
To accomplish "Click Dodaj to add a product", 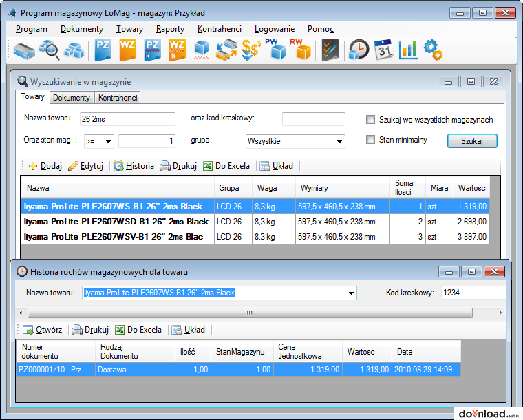I will click(x=45, y=166).
